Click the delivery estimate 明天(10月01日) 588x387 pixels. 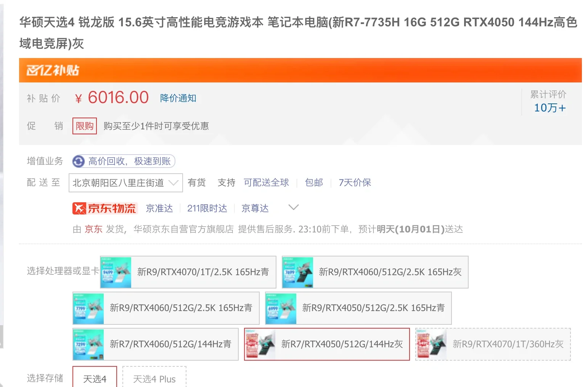coord(411,229)
